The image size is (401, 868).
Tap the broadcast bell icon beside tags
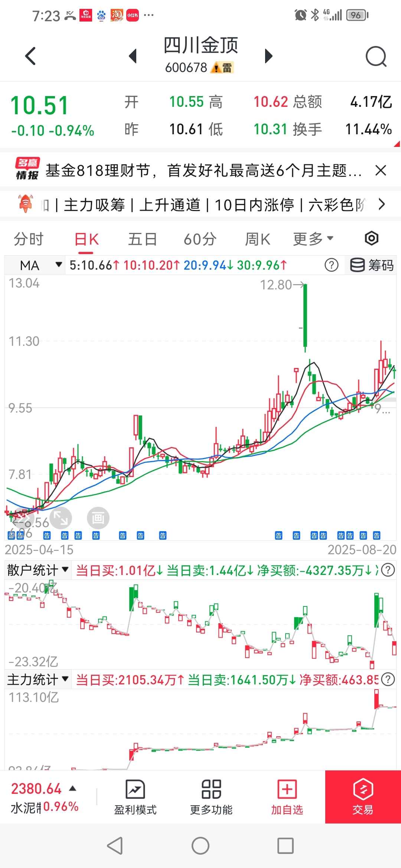[x=25, y=204]
